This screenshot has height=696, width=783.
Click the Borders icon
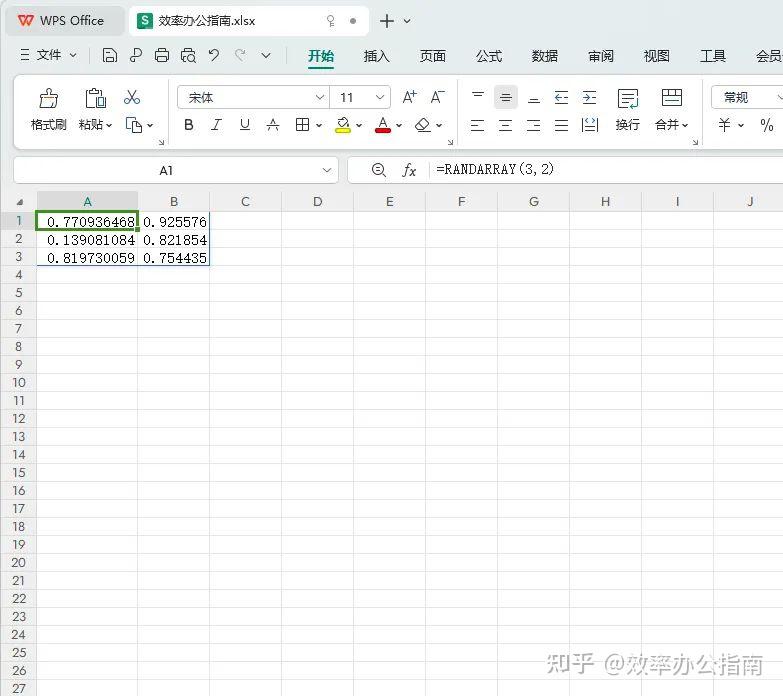coord(302,125)
